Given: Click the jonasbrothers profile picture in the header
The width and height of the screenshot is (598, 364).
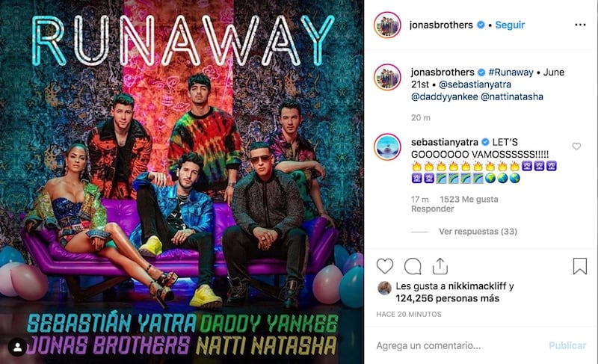Looking at the screenshot, I should pos(387,25).
